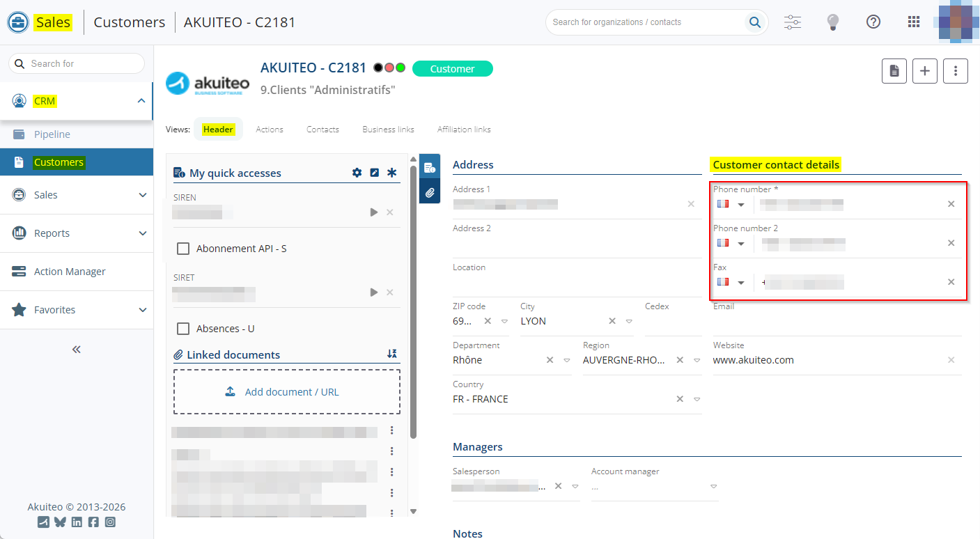The image size is (980, 539).
Task: Click the lightbulb tips icon
Action: [x=832, y=22]
